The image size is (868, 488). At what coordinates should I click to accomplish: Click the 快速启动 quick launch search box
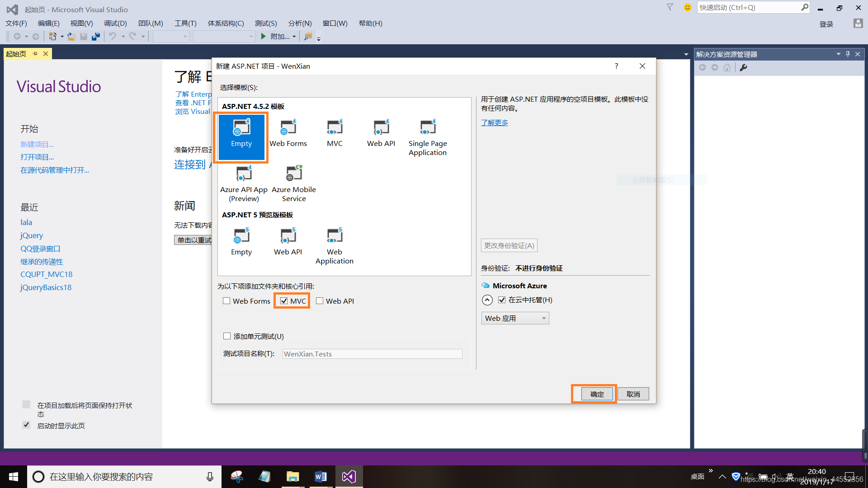point(753,7)
